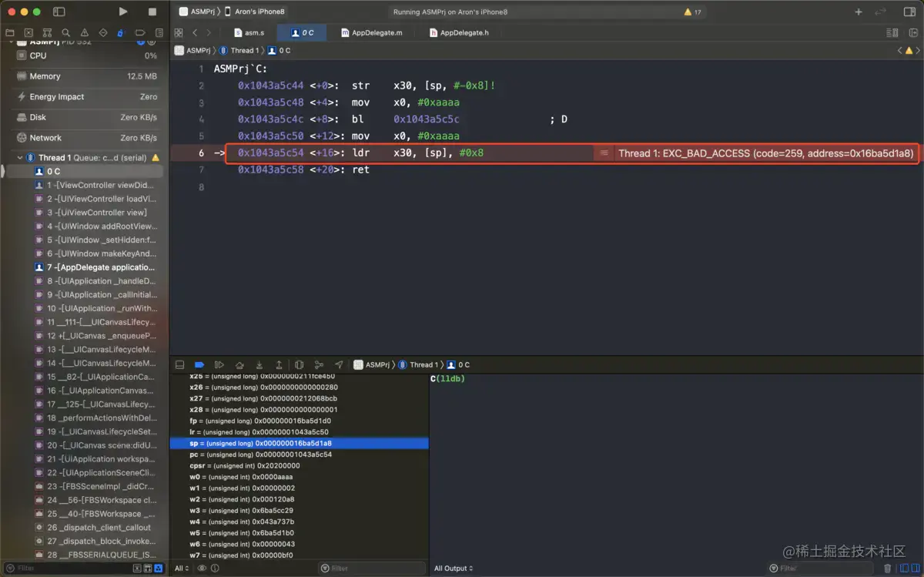
Task: Open the Source Control navigator
Action: tap(28, 33)
